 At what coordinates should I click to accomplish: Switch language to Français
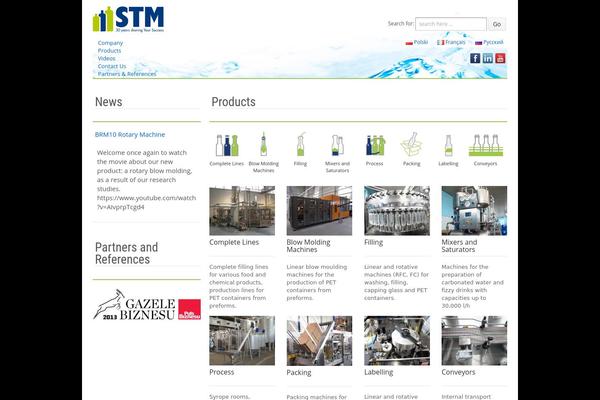(451, 42)
